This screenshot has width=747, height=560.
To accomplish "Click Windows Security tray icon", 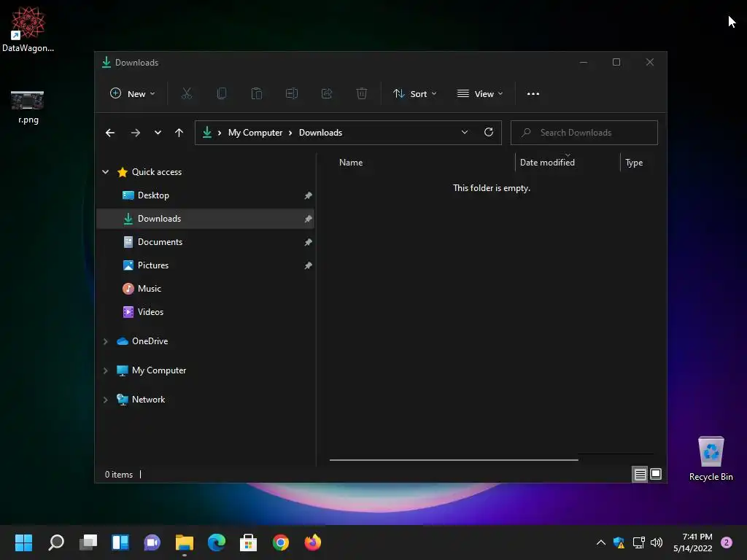I will [x=619, y=542].
